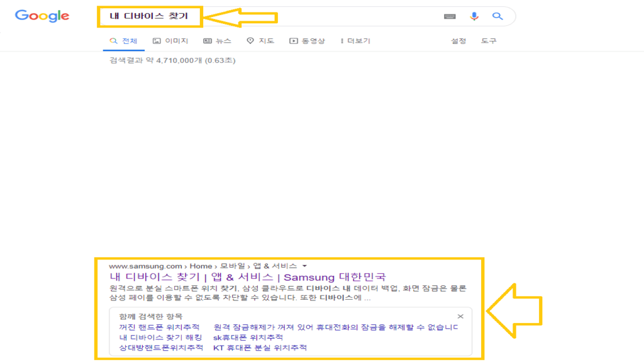This screenshot has width=644, height=362.
Task: Open 도구 search tools
Action: 489,41
